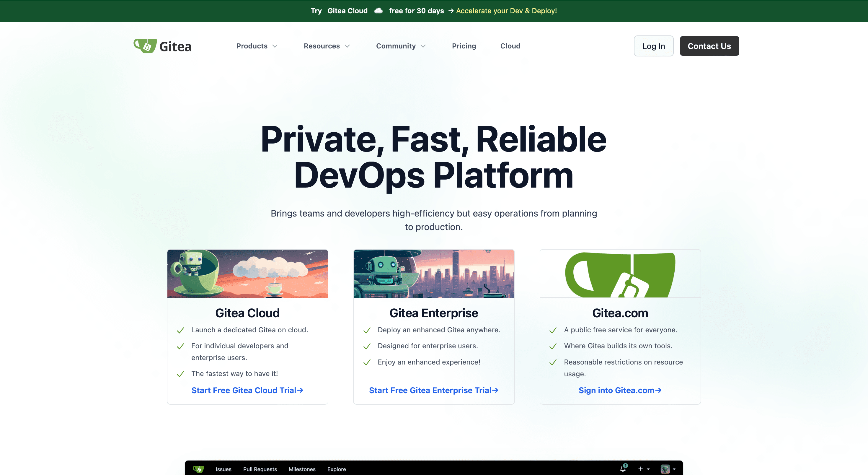Click the Gitea.com card heading
The height and width of the screenshot is (475, 868).
620,313
